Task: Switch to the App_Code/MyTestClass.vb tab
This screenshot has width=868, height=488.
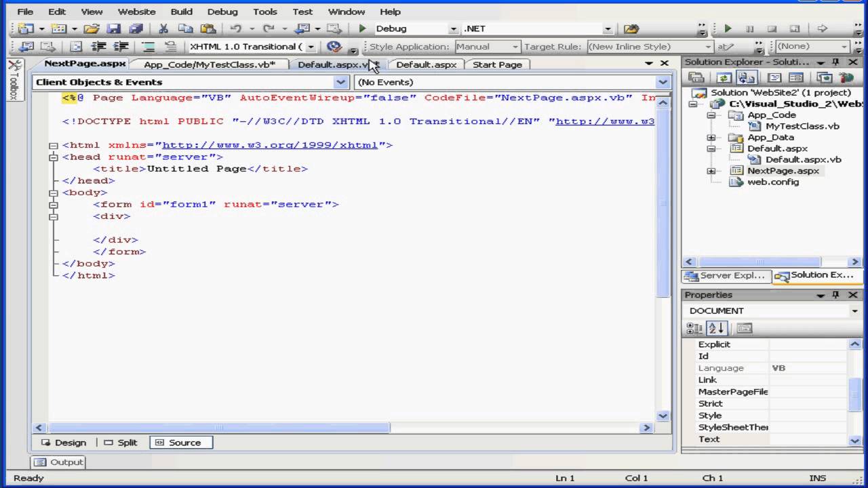Action: pos(210,64)
